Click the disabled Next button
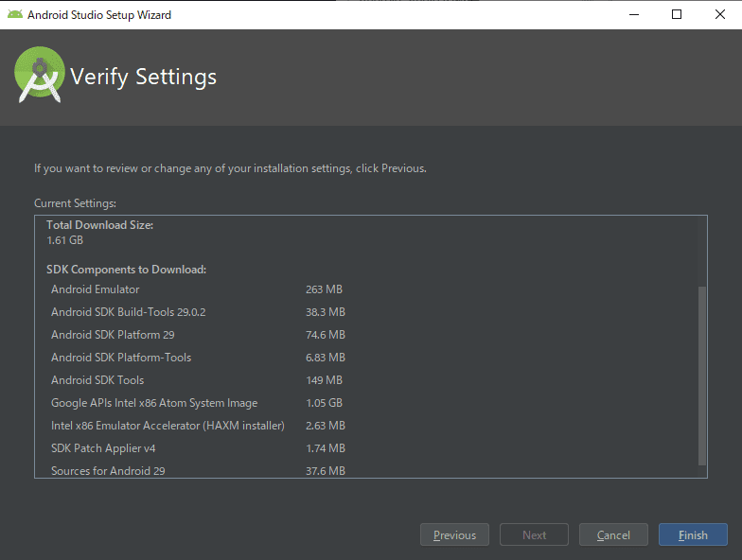The height and width of the screenshot is (560, 742). pos(534,534)
